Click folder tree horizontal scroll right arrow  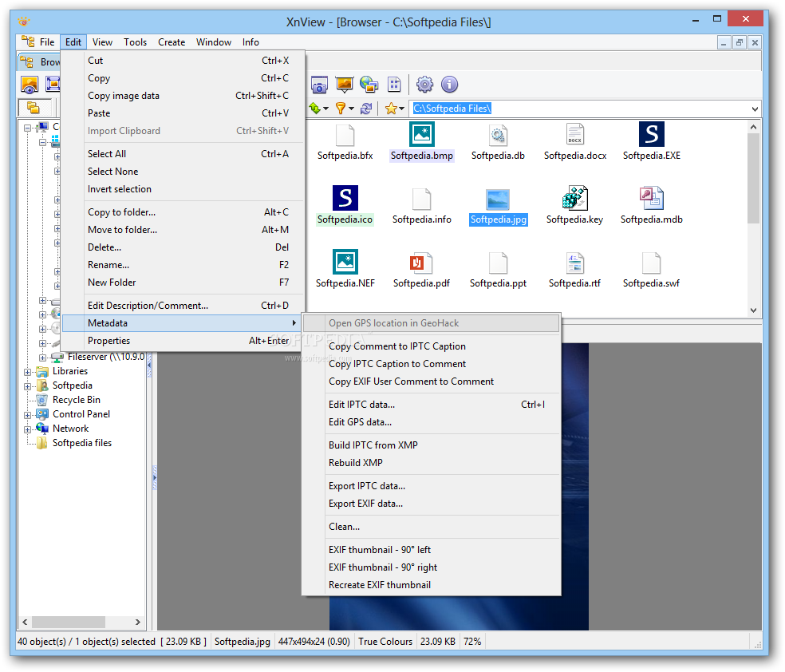click(138, 622)
